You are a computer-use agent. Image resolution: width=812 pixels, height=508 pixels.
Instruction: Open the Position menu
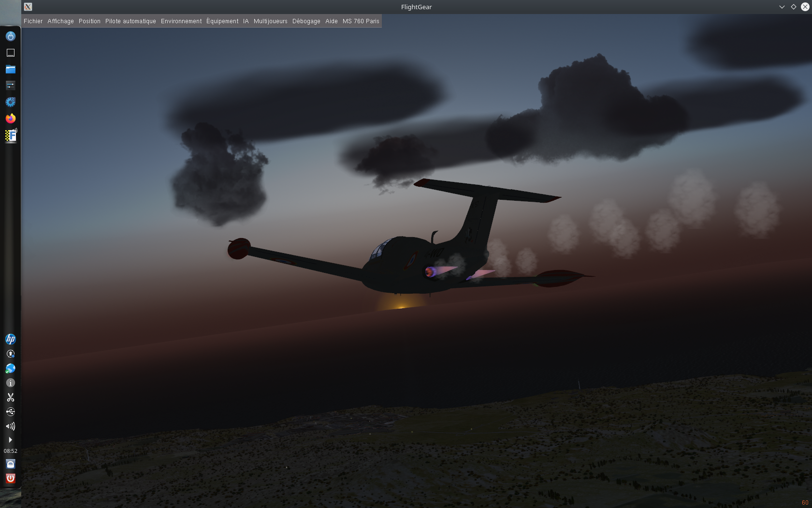click(x=89, y=21)
